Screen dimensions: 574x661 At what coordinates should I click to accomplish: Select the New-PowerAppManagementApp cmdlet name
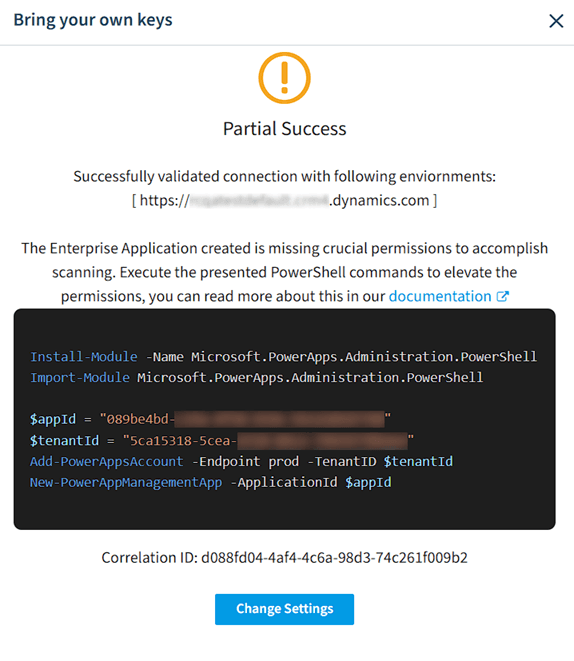[126, 482]
